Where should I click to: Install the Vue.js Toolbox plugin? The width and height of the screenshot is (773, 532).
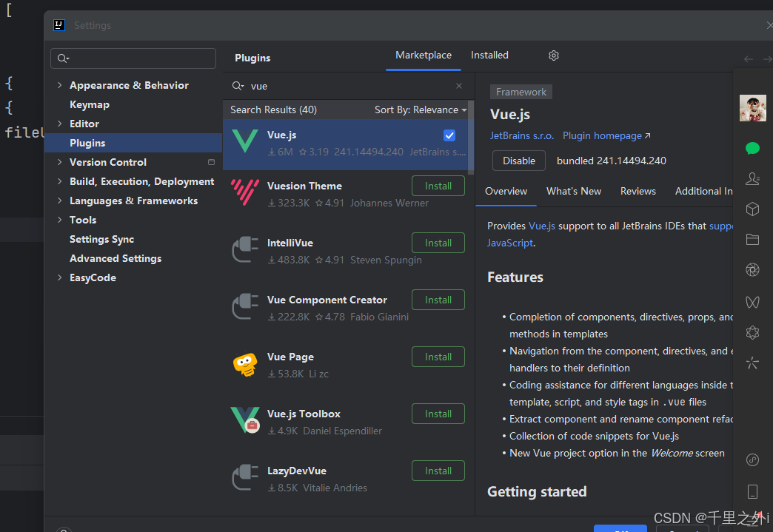point(438,414)
